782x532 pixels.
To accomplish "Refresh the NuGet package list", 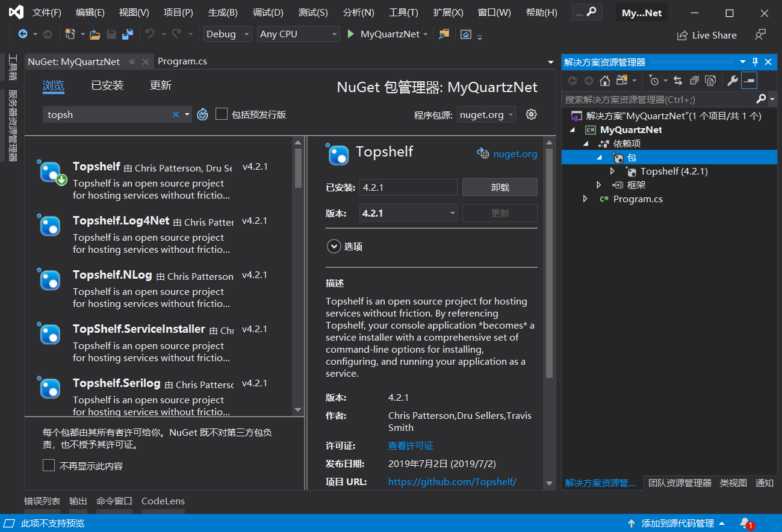I will (x=202, y=114).
